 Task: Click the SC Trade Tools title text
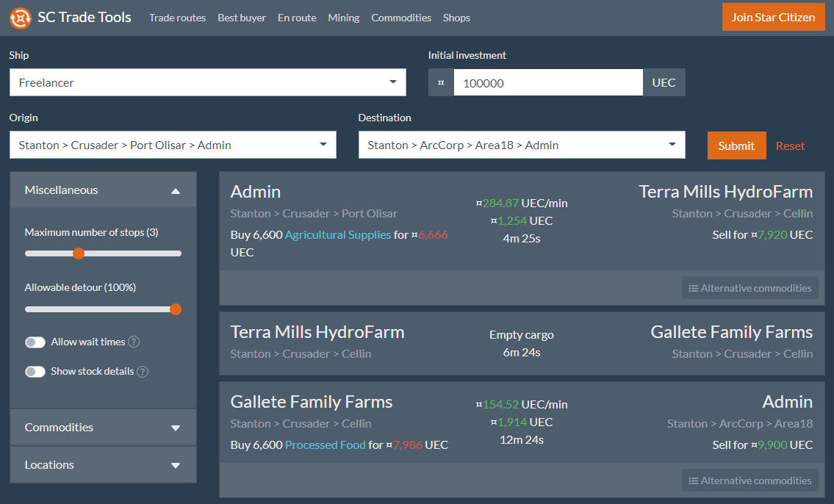click(x=84, y=18)
